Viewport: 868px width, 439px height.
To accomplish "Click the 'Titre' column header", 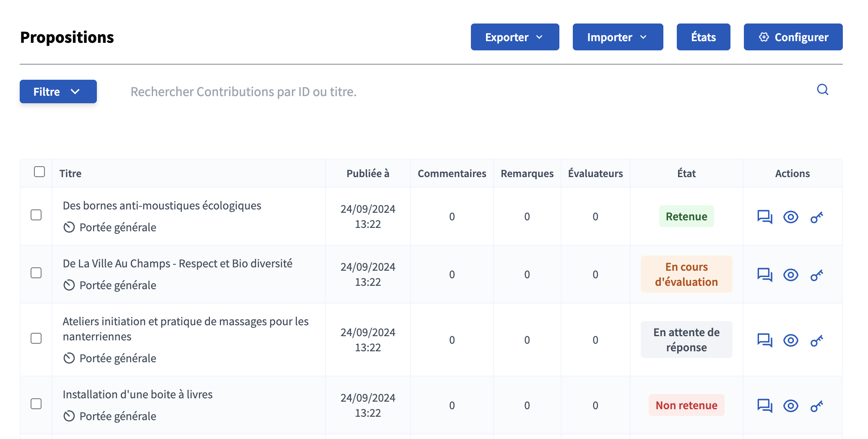I will coord(70,173).
